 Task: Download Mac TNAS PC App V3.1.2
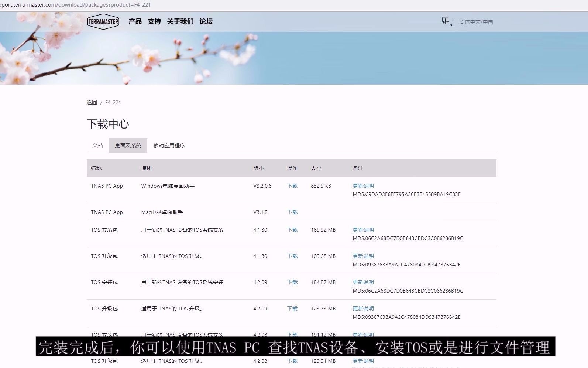(292, 212)
